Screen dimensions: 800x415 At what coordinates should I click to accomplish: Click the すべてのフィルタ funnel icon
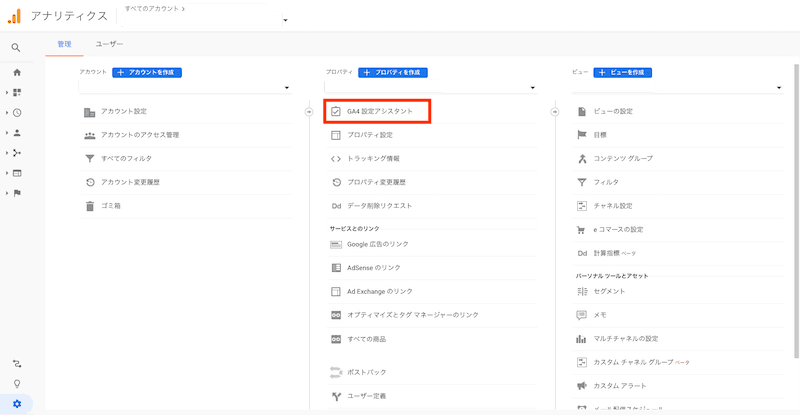pos(90,159)
